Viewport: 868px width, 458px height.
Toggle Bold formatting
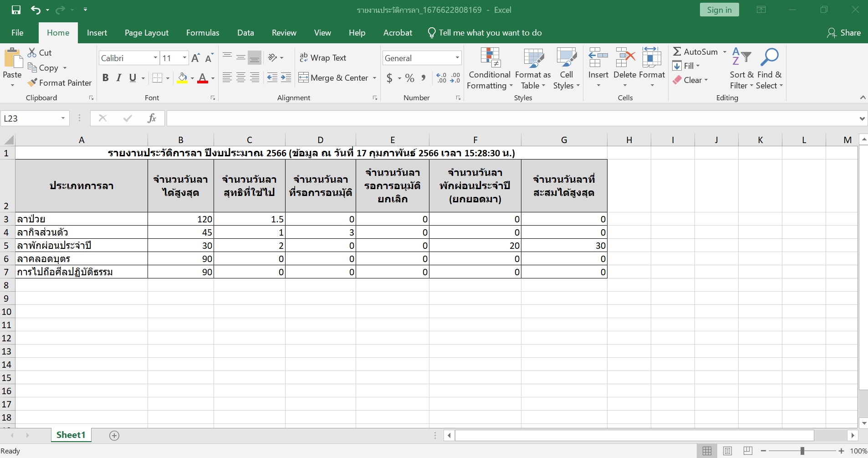point(105,78)
